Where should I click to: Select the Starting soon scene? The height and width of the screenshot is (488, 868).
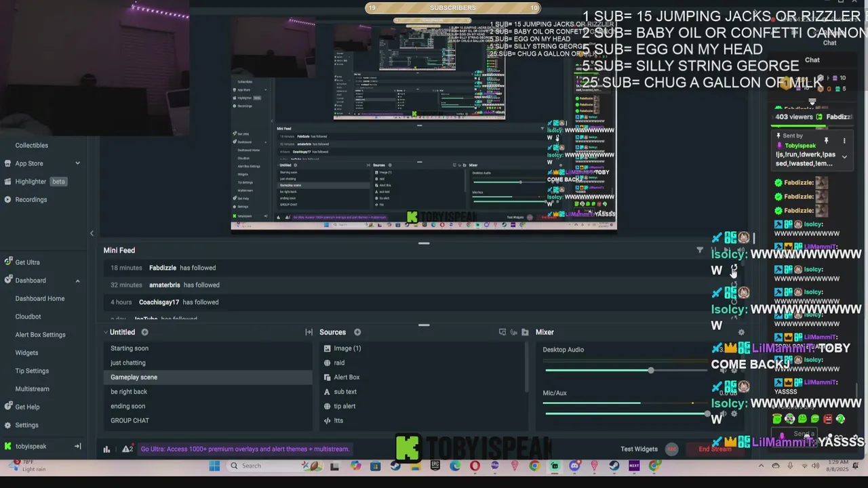coord(208,348)
